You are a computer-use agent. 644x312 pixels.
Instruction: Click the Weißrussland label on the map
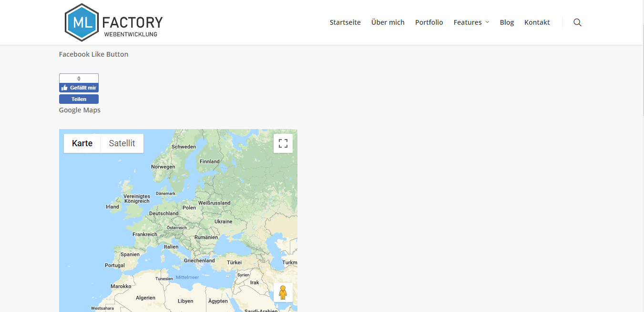[x=215, y=203]
